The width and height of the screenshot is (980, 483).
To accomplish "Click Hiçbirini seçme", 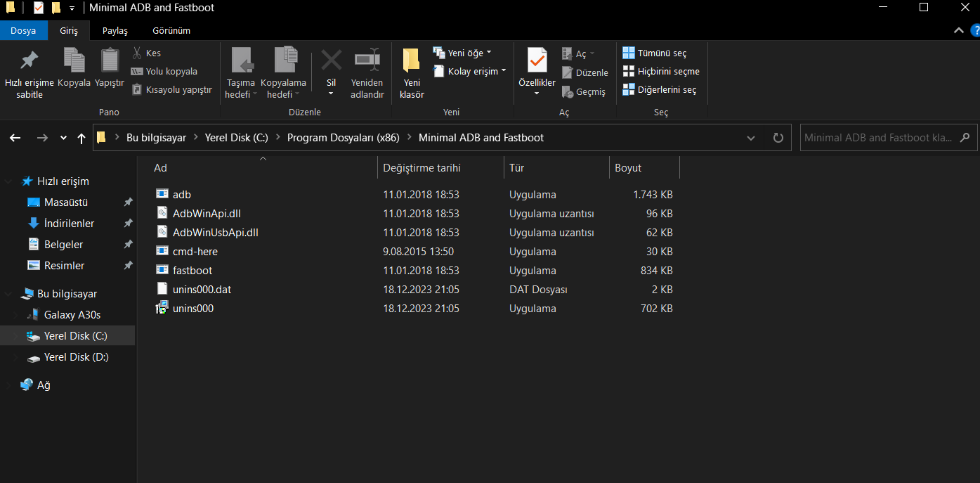I will coord(661,71).
